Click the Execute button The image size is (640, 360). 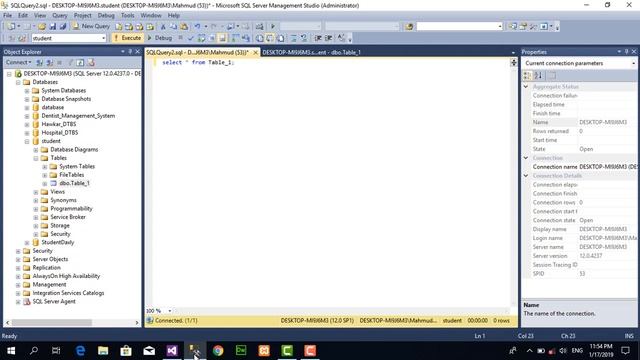click(127, 38)
